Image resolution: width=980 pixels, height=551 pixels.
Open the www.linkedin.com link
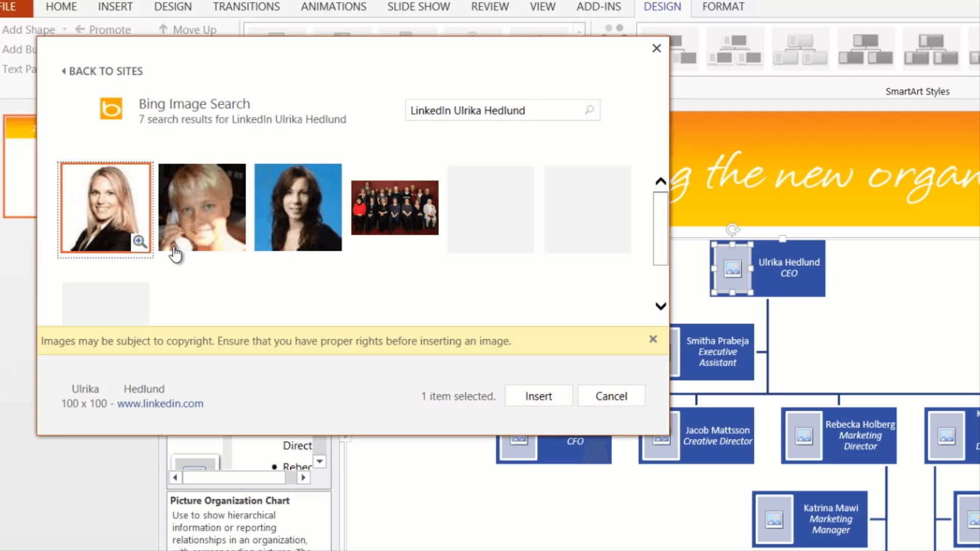[160, 404]
